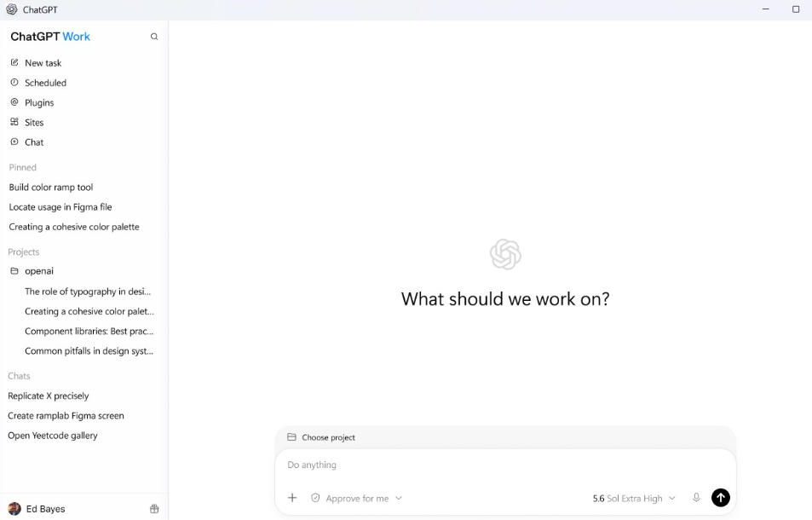This screenshot has height=520, width=812.
Task: Click the search icon in the sidebar
Action: pos(154,37)
